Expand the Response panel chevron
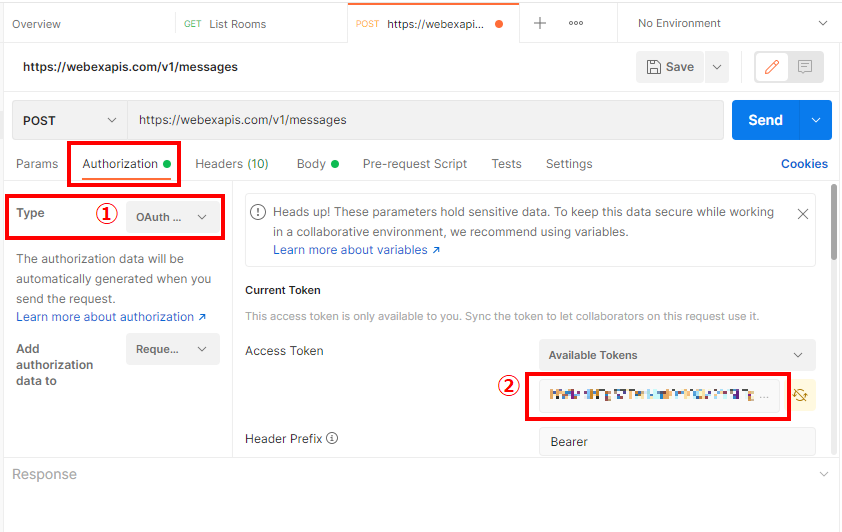The image size is (842, 532). click(823, 474)
